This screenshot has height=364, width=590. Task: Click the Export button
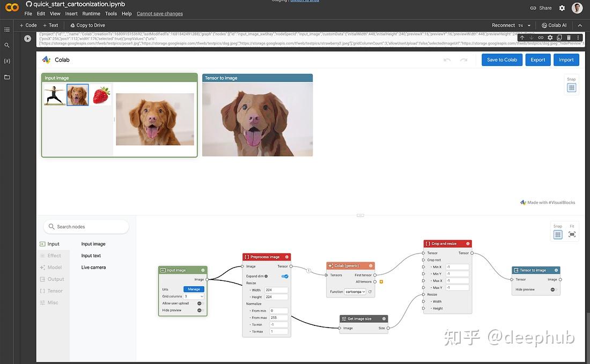point(537,60)
